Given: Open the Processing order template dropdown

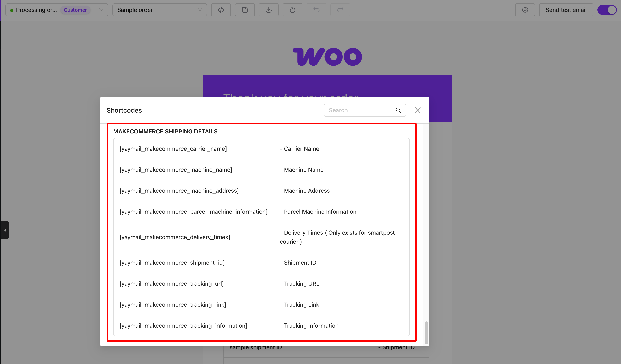Looking at the screenshot, I should click(x=57, y=10).
